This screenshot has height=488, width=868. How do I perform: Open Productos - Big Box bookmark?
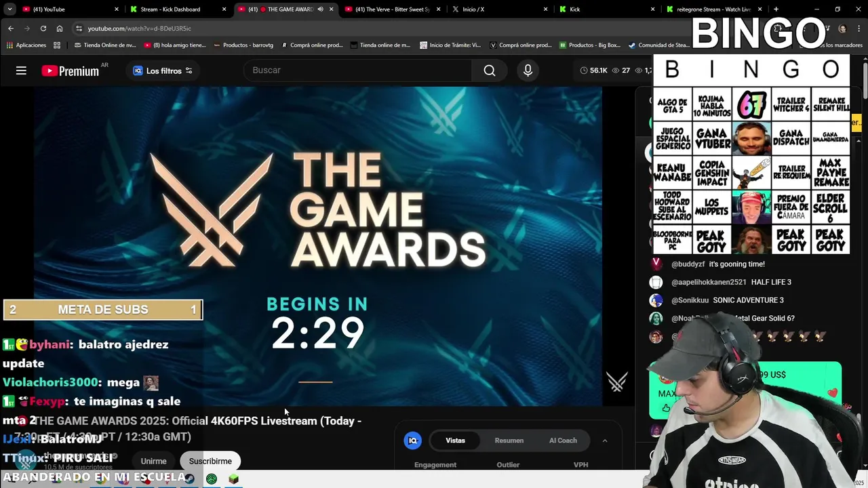pyautogui.click(x=589, y=45)
